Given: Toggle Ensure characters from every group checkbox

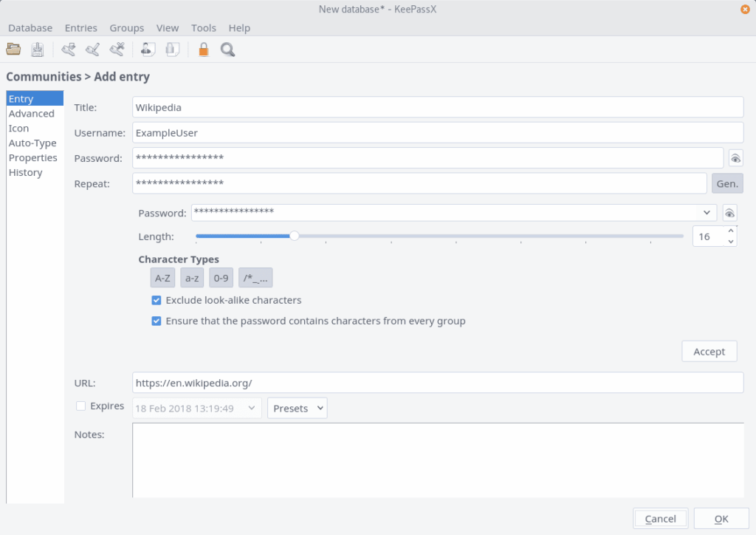Looking at the screenshot, I should point(157,321).
